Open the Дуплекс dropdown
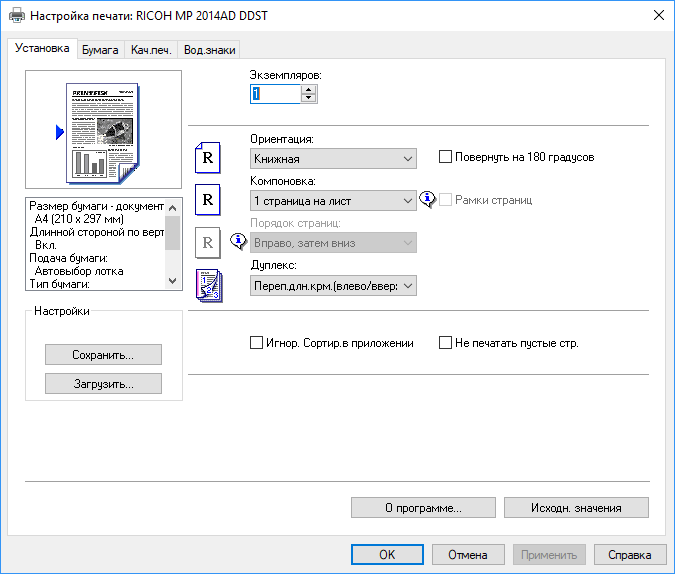675x574 pixels. pos(333,286)
